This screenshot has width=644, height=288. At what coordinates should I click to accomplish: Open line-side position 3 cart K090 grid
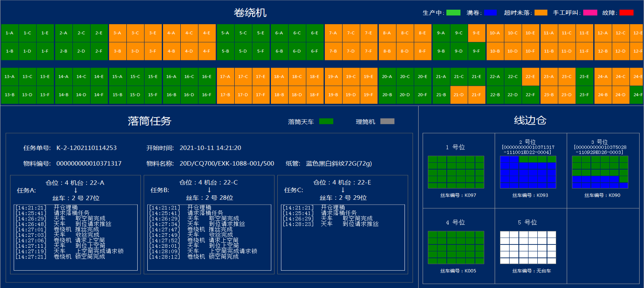pyautogui.click(x=600, y=172)
